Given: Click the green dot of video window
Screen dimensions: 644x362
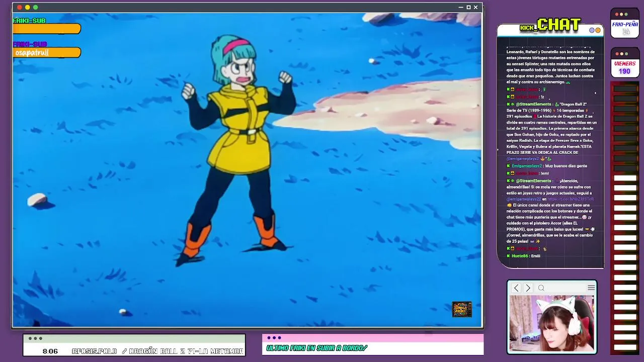Looking at the screenshot, I should [35, 7].
